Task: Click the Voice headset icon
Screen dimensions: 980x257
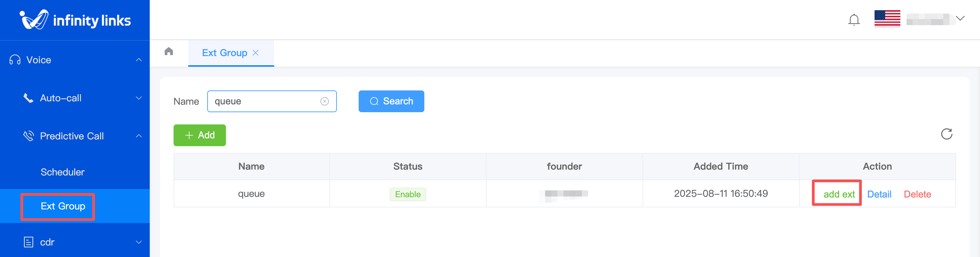Action: [15, 60]
